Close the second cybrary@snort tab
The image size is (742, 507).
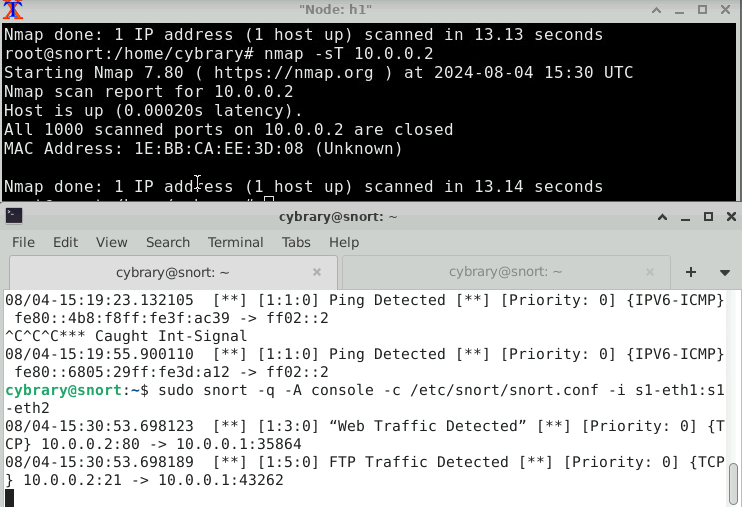[650, 272]
